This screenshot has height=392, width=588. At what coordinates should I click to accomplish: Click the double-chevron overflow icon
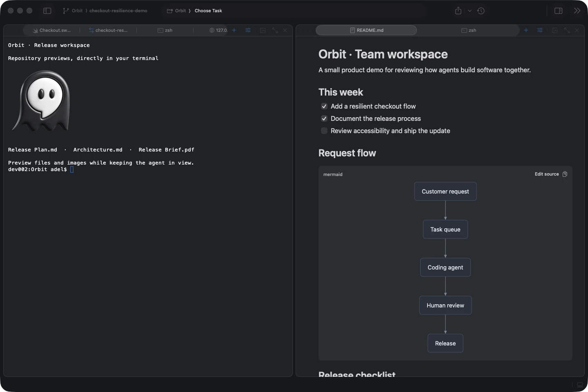tap(577, 11)
